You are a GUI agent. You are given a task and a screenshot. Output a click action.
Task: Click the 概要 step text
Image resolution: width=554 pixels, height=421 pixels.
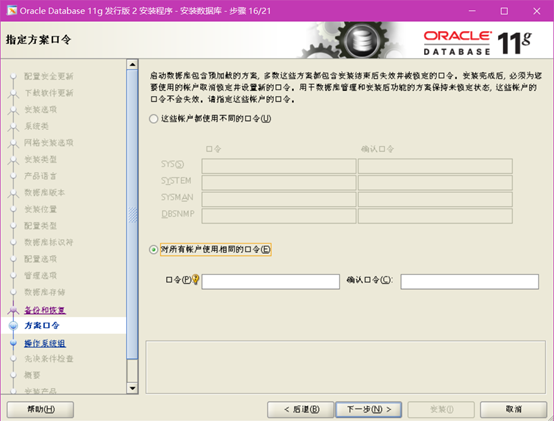pyautogui.click(x=32, y=375)
